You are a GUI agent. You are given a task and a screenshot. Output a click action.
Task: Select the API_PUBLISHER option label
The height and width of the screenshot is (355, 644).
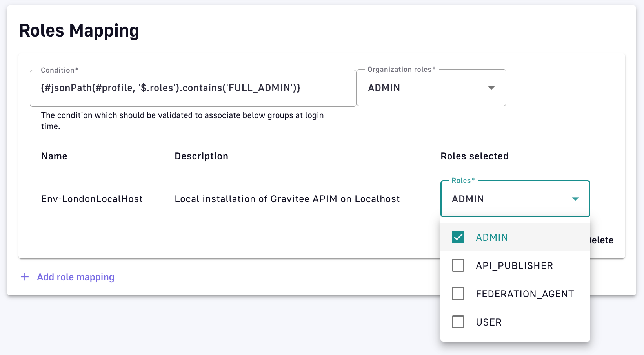point(514,266)
